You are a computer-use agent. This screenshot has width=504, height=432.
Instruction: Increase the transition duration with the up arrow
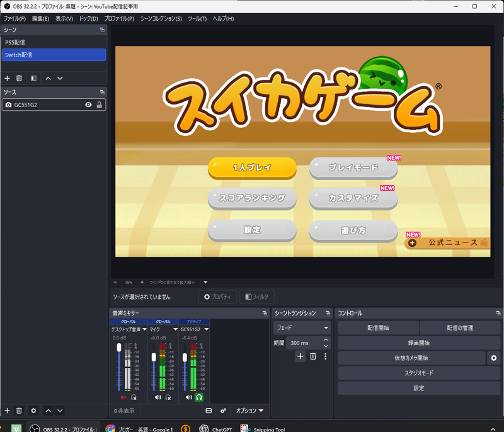tap(326, 340)
